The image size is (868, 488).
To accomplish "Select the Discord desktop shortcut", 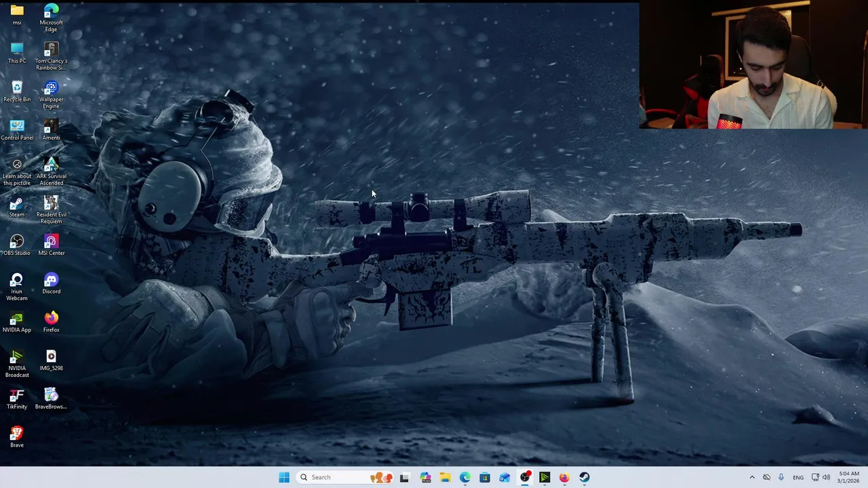I will (51, 284).
